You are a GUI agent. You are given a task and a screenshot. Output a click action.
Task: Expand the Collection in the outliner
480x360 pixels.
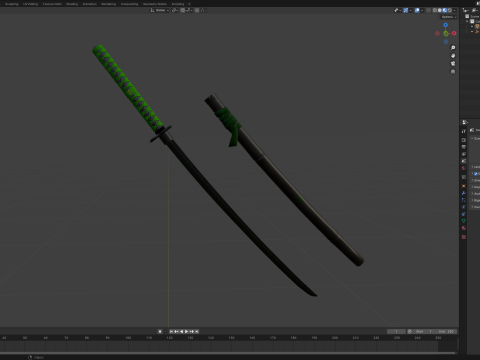tap(467, 21)
